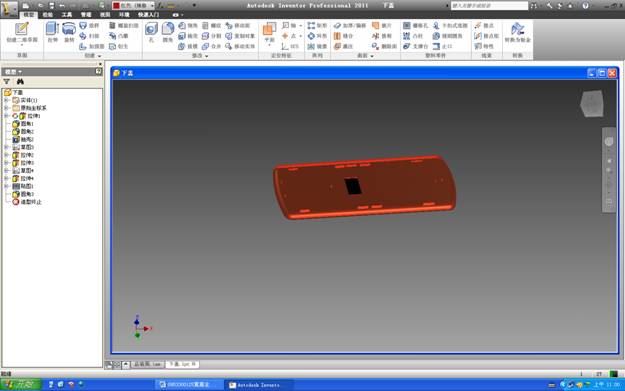Select the Thread (螺纹) tool
This screenshot has width=625, height=391.
point(211,26)
